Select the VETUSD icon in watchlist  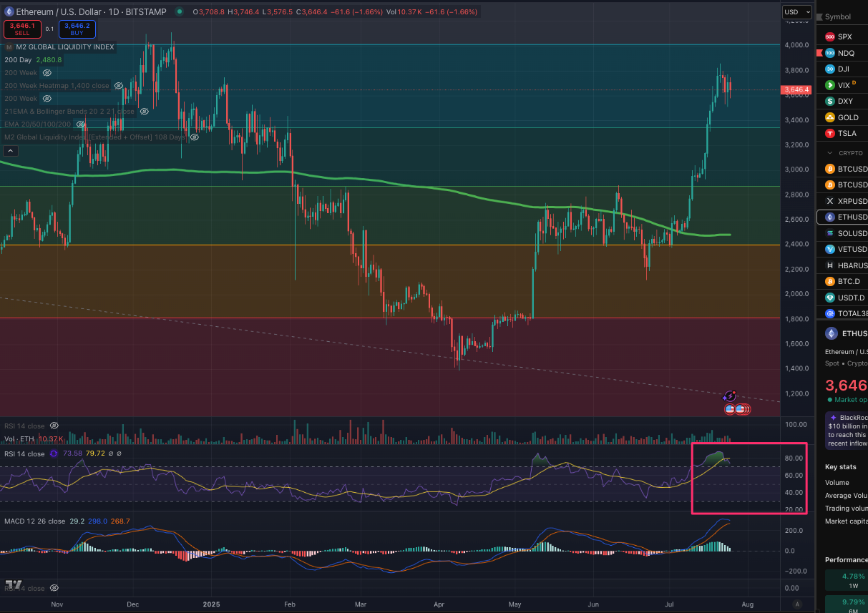(830, 249)
